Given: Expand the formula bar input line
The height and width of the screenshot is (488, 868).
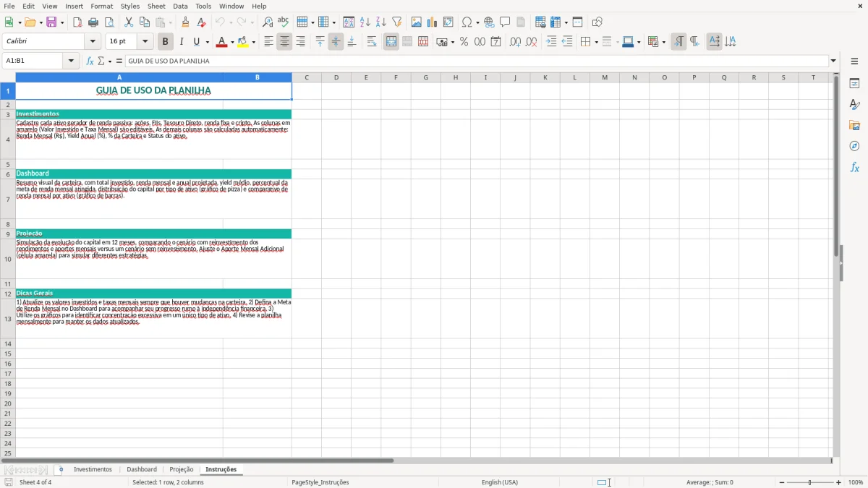Looking at the screenshot, I should (833, 61).
